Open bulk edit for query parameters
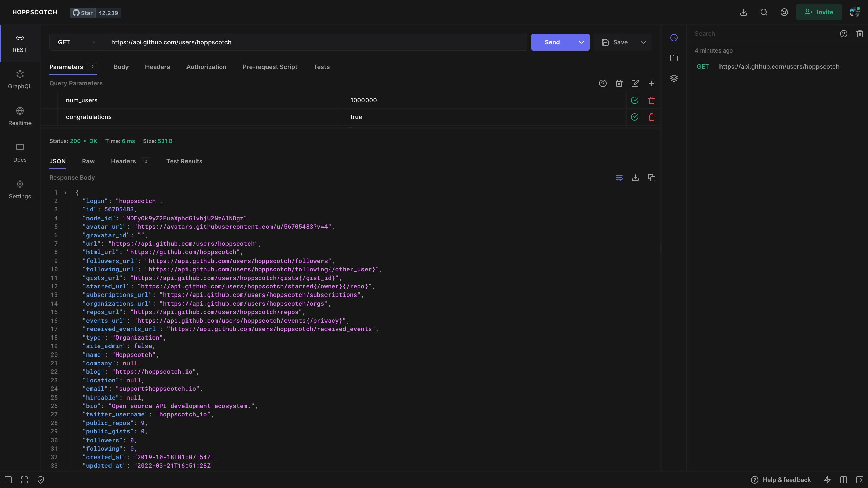Image resolution: width=868 pixels, height=488 pixels. coord(635,83)
